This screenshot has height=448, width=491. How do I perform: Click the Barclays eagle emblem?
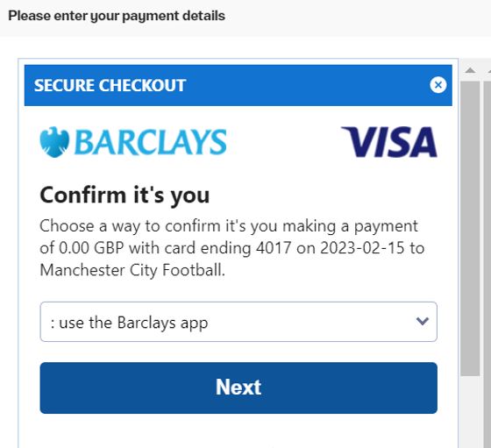[54, 142]
